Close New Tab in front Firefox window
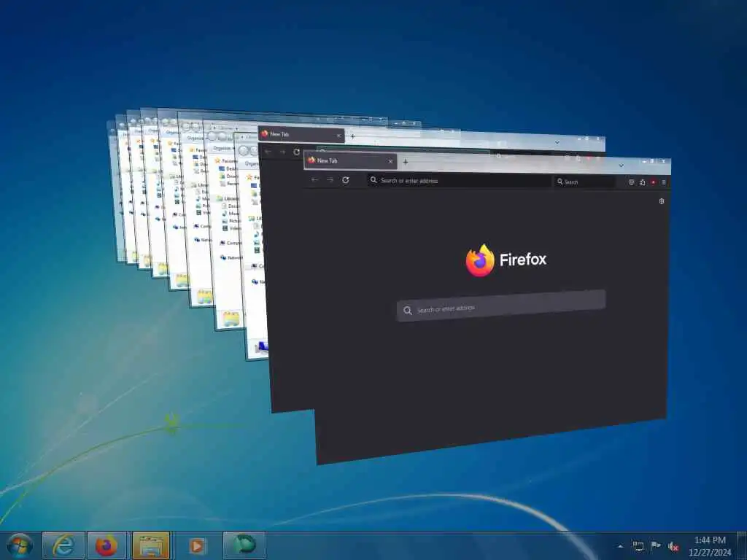 coord(390,161)
